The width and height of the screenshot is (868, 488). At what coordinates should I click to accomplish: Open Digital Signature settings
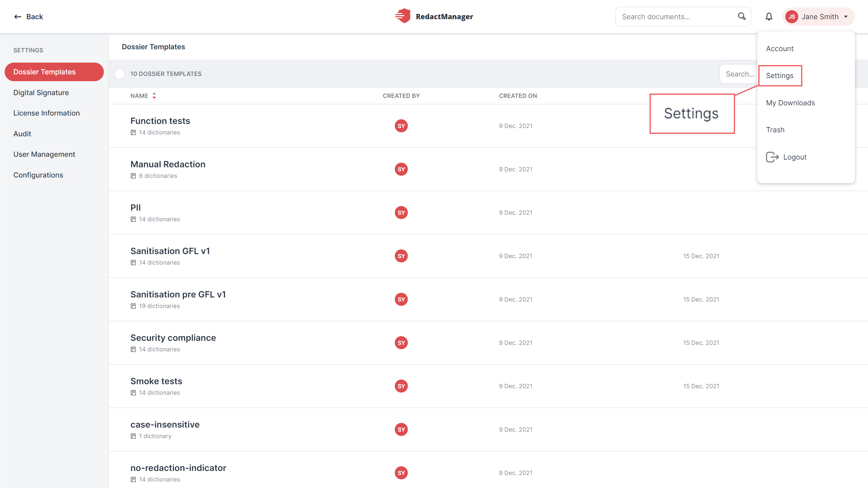click(x=41, y=92)
